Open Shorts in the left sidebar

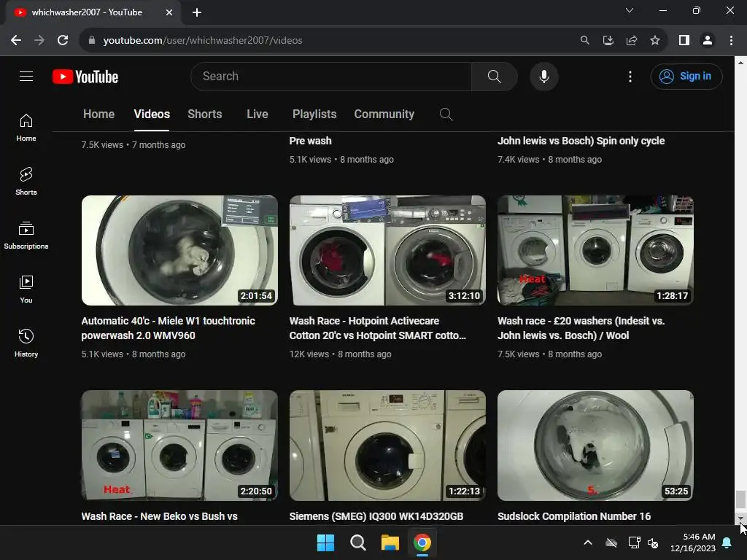coord(26,182)
